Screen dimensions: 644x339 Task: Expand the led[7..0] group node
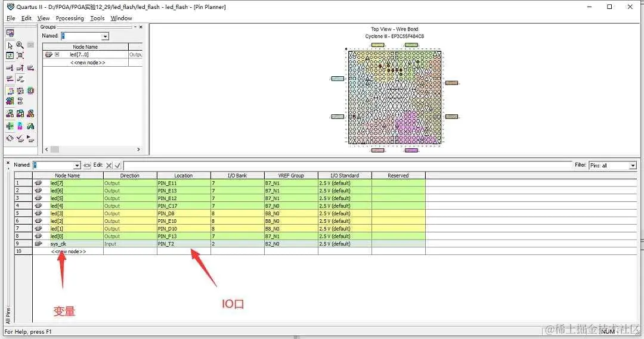57,54
